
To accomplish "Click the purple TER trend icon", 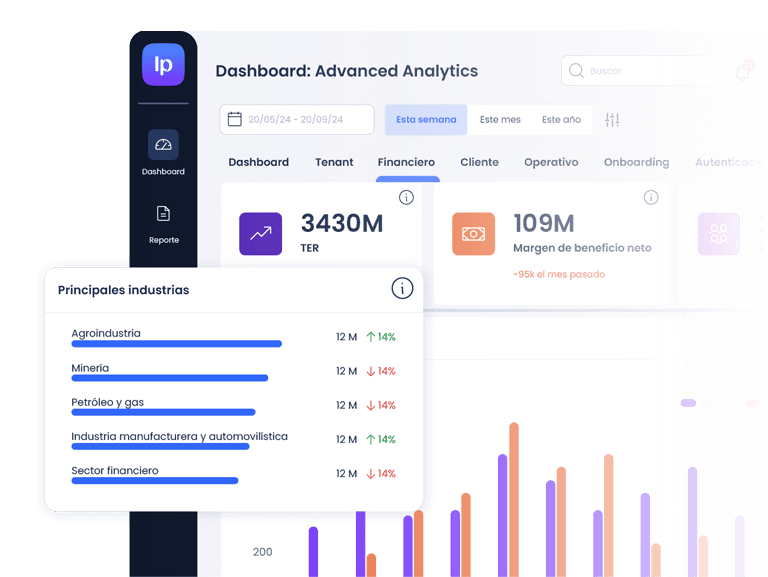I will [x=261, y=234].
